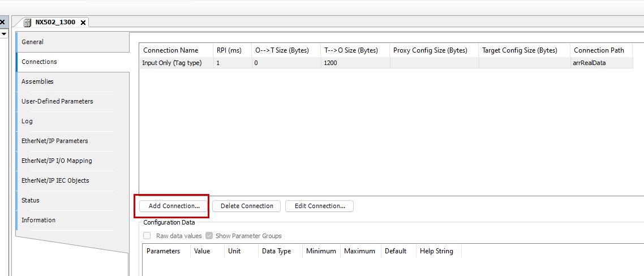The image size is (644, 276).
Task: Close the left side panel
Action: point(2,23)
